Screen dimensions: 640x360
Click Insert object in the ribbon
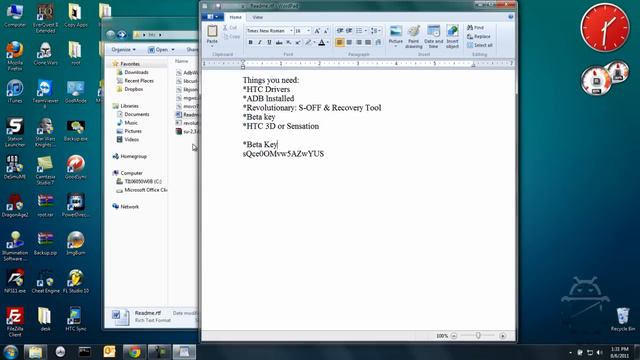point(452,37)
